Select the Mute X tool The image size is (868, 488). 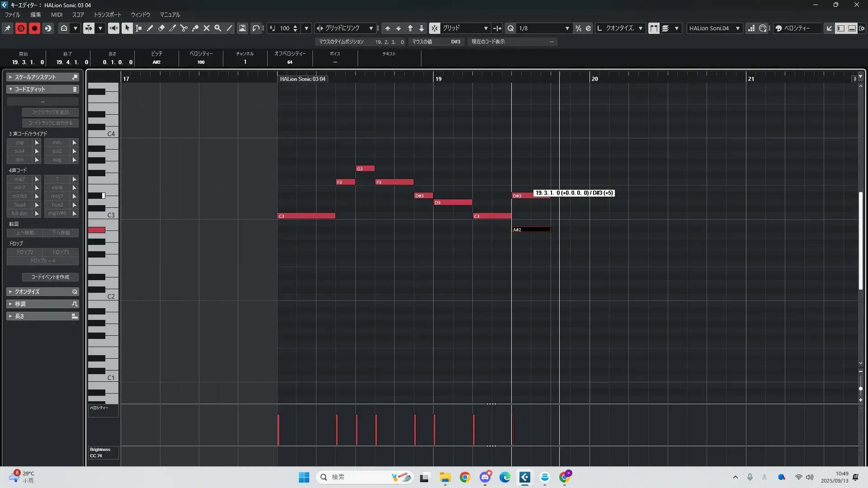point(207,28)
